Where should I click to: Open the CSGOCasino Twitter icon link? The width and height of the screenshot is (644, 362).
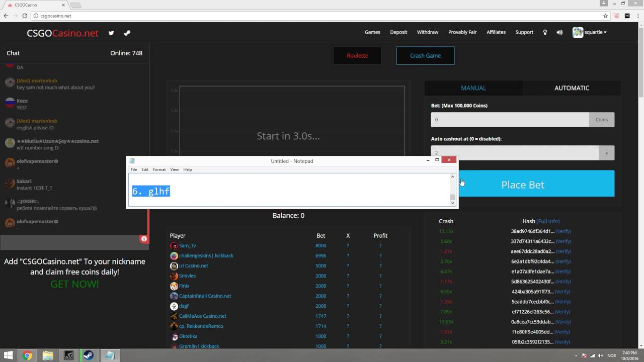point(111,33)
